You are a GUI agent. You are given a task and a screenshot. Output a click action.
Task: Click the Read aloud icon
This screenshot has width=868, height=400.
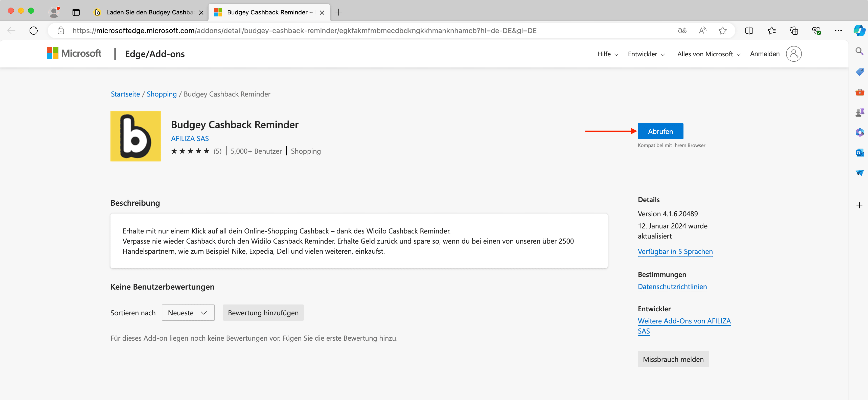702,31
